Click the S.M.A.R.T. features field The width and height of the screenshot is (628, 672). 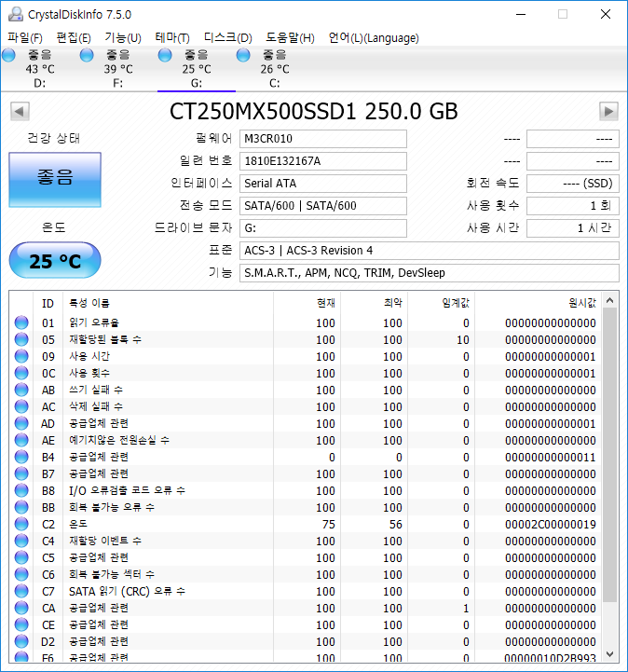coord(430,273)
